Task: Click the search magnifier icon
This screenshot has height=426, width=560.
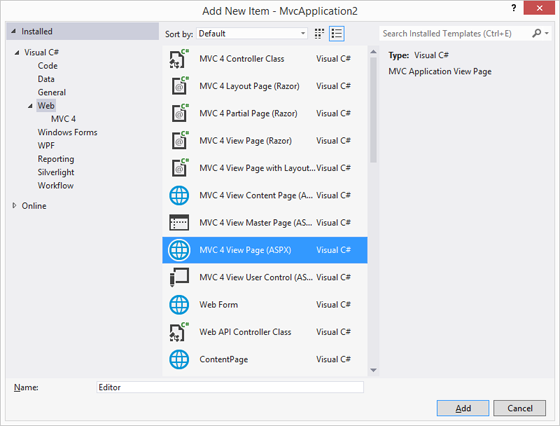Action: click(536, 33)
